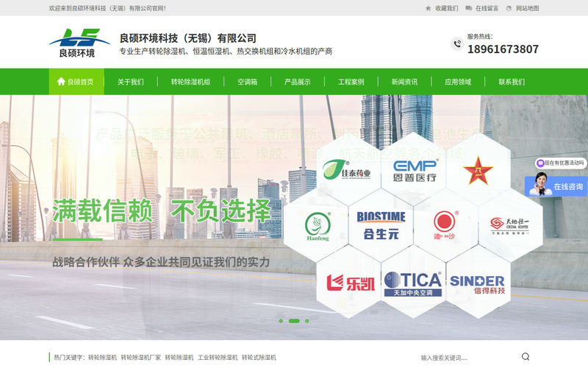This screenshot has height=368, width=588.
Task: Click the 在线留言 link
Action: tap(487, 8)
